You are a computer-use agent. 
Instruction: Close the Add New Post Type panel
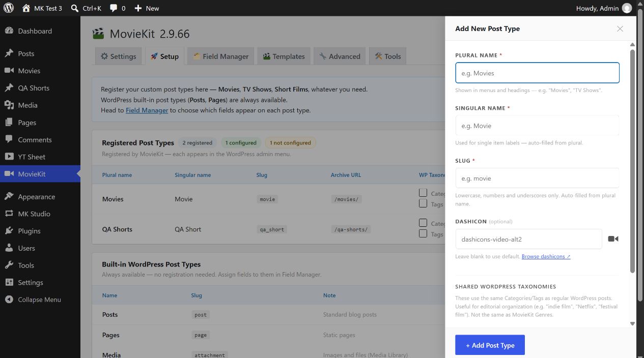620,29
